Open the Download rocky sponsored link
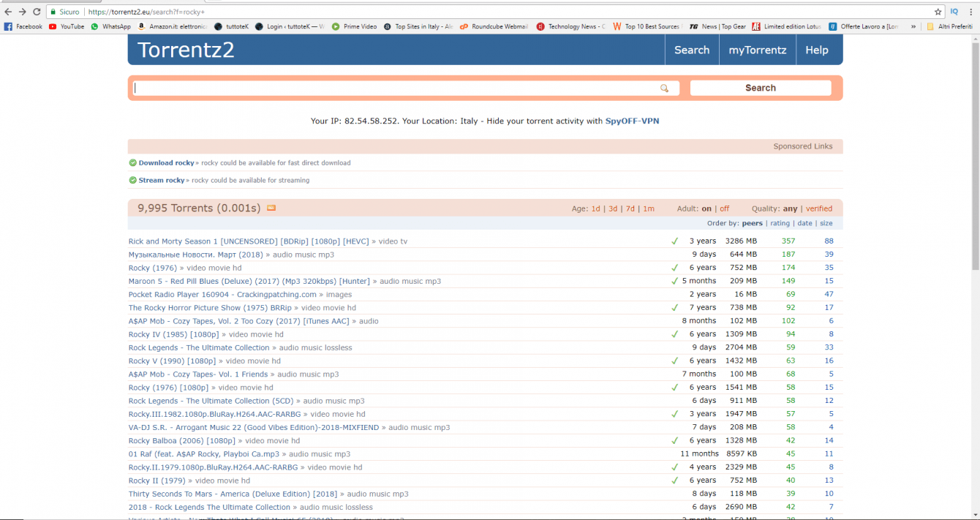This screenshot has width=980, height=520. coord(167,163)
